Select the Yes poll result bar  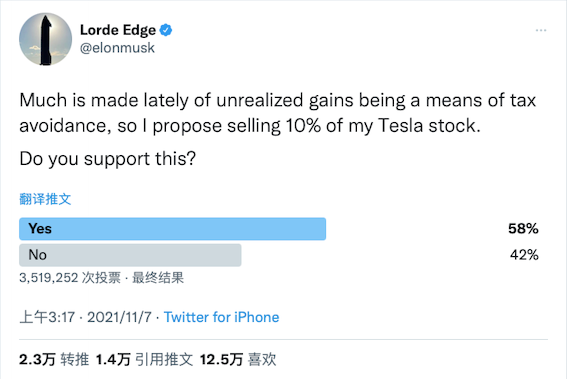coord(172,229)
